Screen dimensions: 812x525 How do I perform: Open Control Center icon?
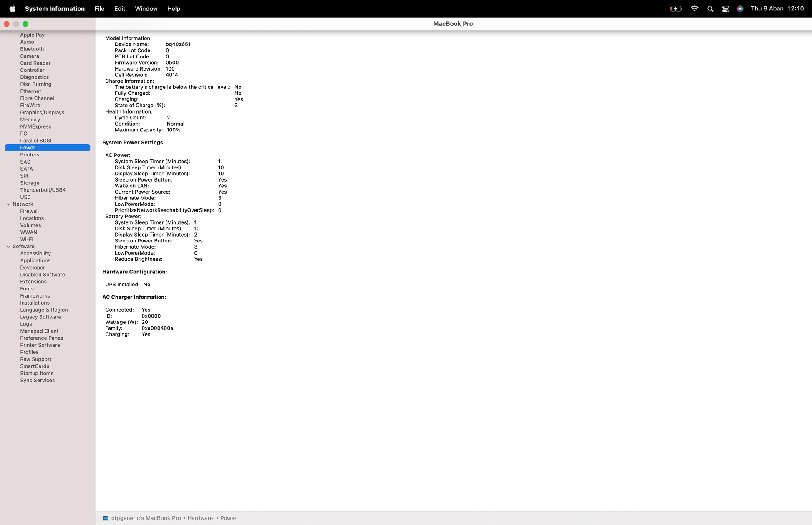click(725, 8)
